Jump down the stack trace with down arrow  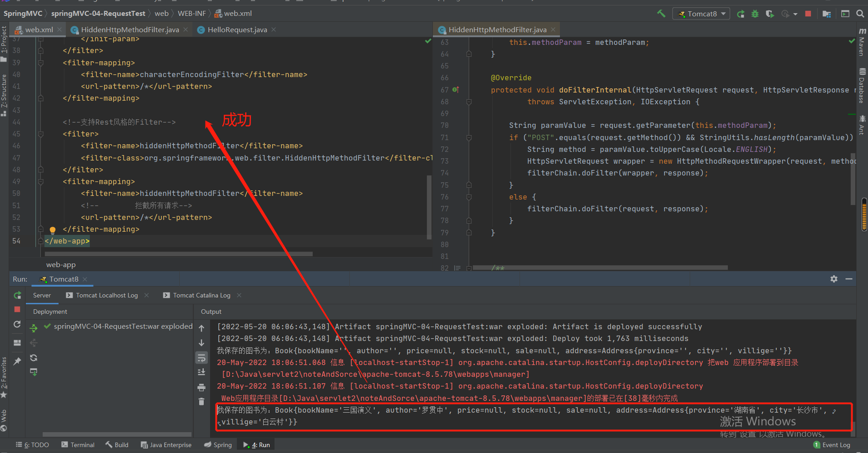201,343
